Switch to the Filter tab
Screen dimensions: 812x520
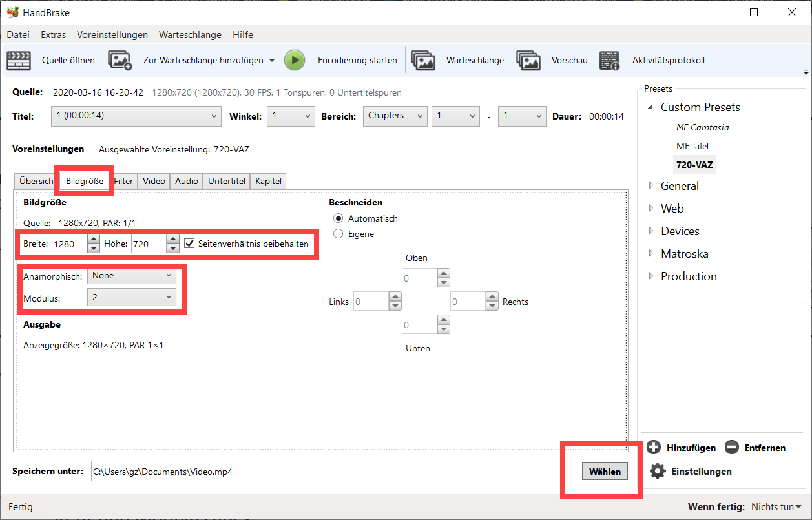tap(123, 182)
